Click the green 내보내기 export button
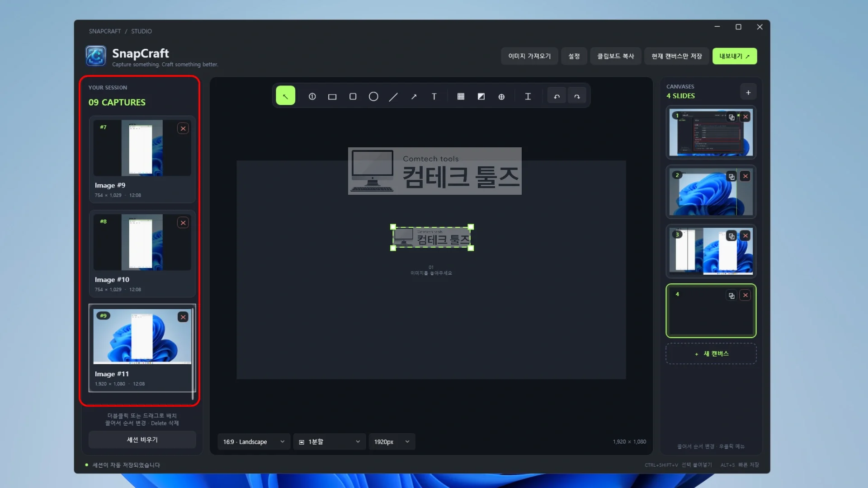Image resolution: width=868 pixels, height=488 pixels. click(x=735, y=56)
